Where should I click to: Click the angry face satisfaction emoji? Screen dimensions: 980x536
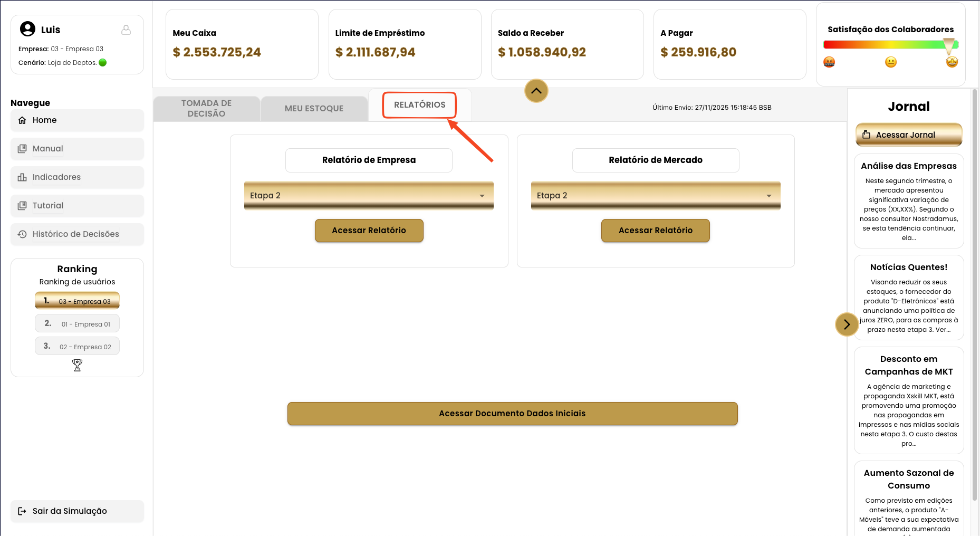(829, 62)
